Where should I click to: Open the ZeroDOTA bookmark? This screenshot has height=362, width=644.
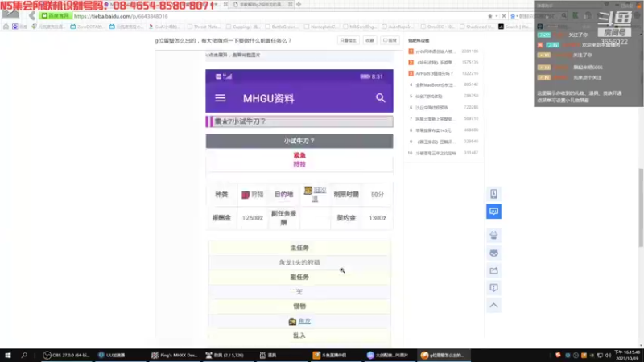click(87, 27)
